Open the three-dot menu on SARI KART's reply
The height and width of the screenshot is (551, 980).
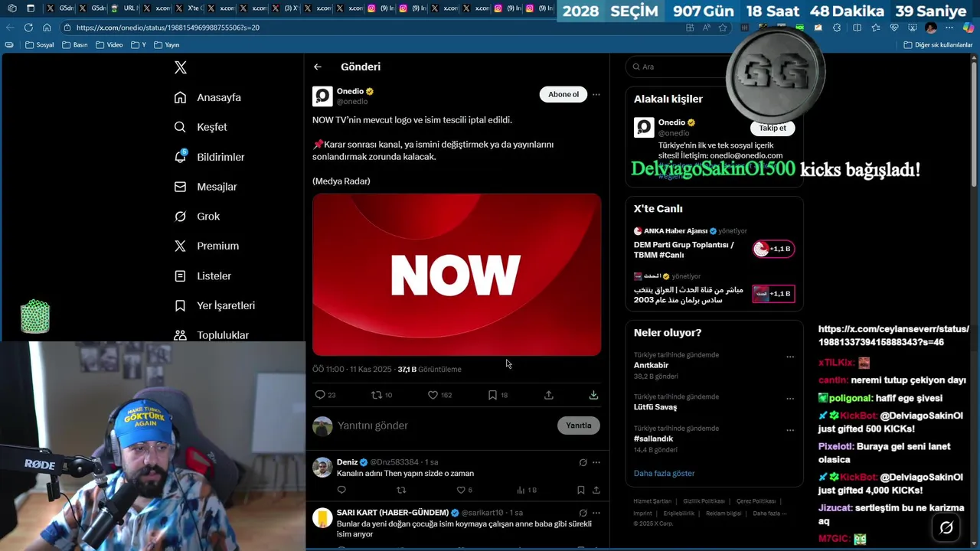(596, 513)
